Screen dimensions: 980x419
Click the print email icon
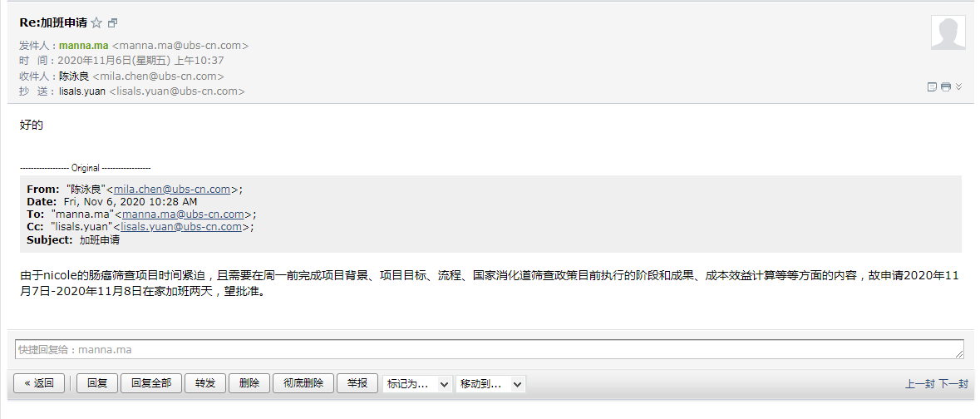point(946,87)
